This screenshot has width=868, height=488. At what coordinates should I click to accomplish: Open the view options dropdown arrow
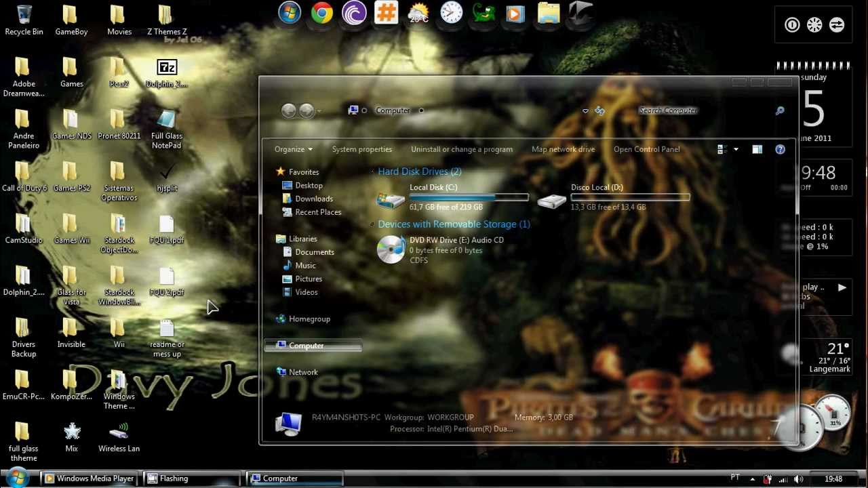[x=736, y=149]
